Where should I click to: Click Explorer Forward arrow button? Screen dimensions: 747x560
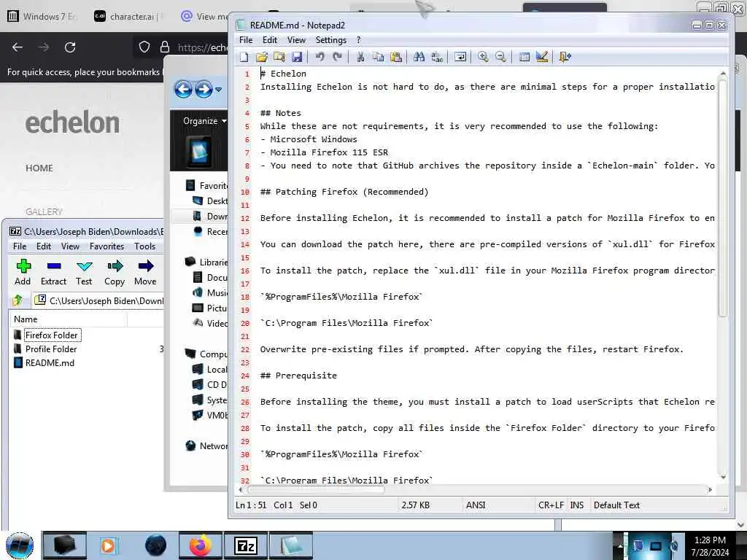click(204, 89)
